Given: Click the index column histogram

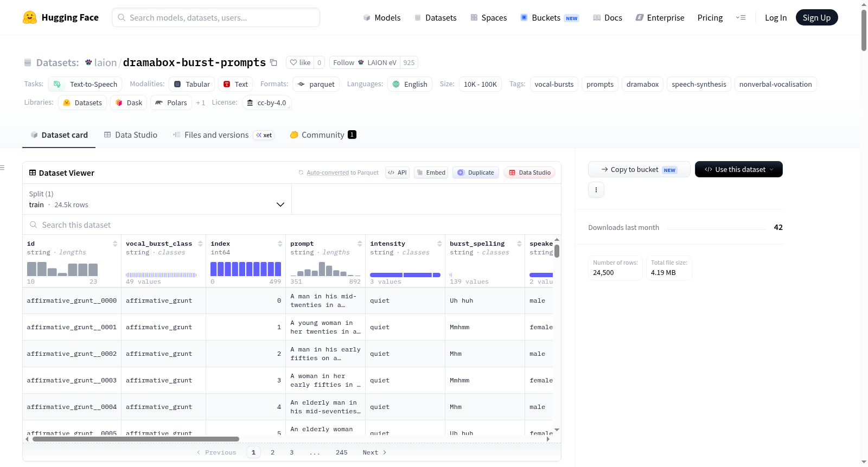Looking at the screenshot, I should (x=246, y=269).
